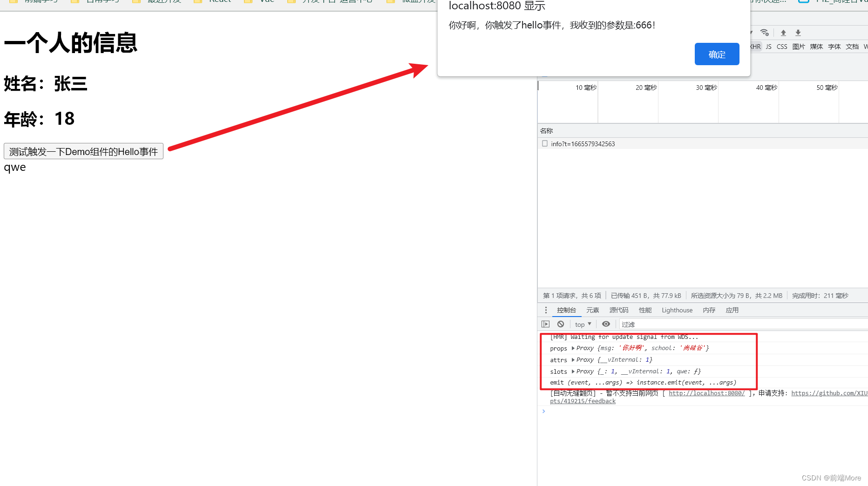
Task: Switch to the 应用 tab
Action: [732, 310]
